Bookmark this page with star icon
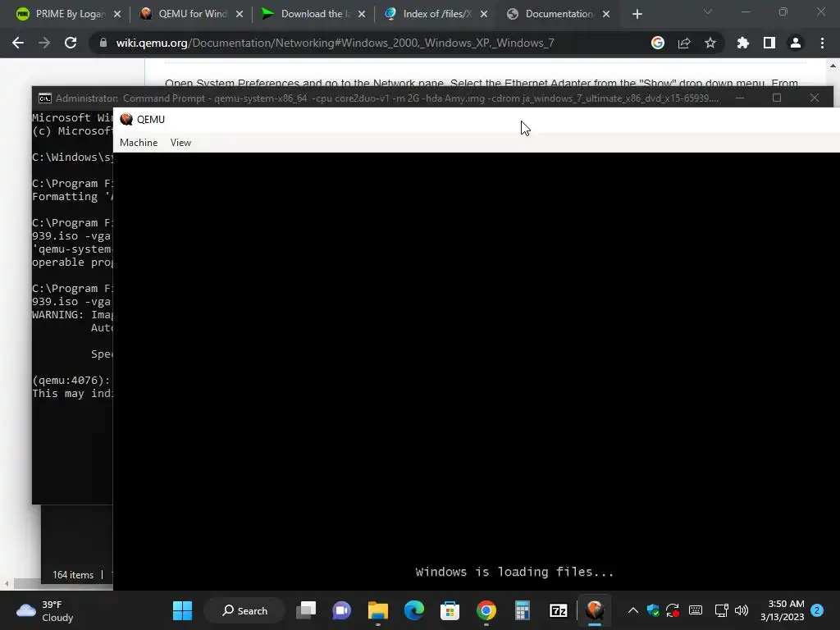The width and height of the screenshot is (840, 630). tap(710, 43)
